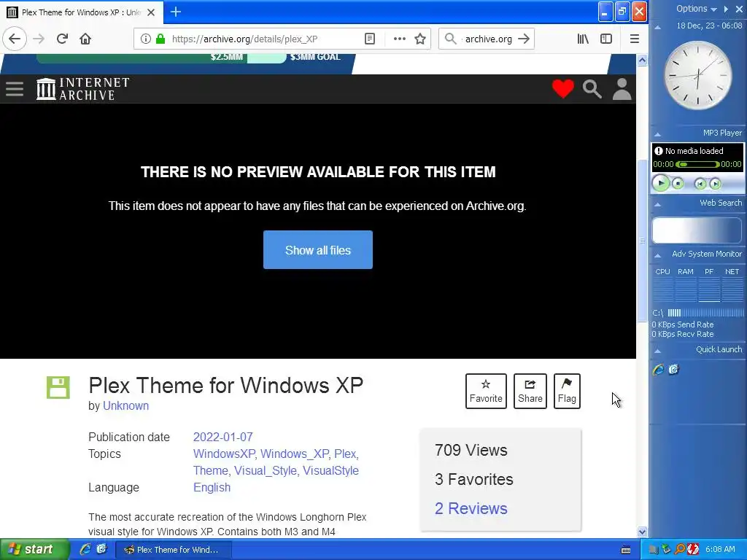The height and width of the screenshot is (560, 747).
Task: Close the desktop sidebar
Action: click(x=740, y=9)
